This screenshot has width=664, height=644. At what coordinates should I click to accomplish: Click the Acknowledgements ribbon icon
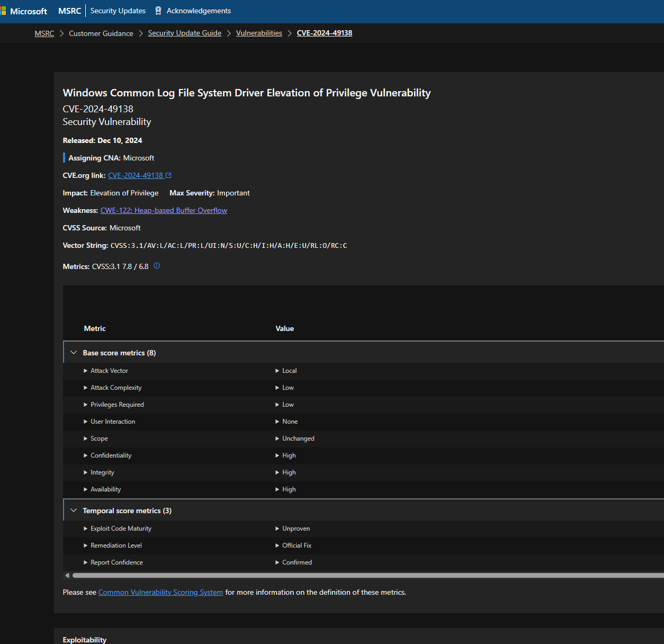158,11
